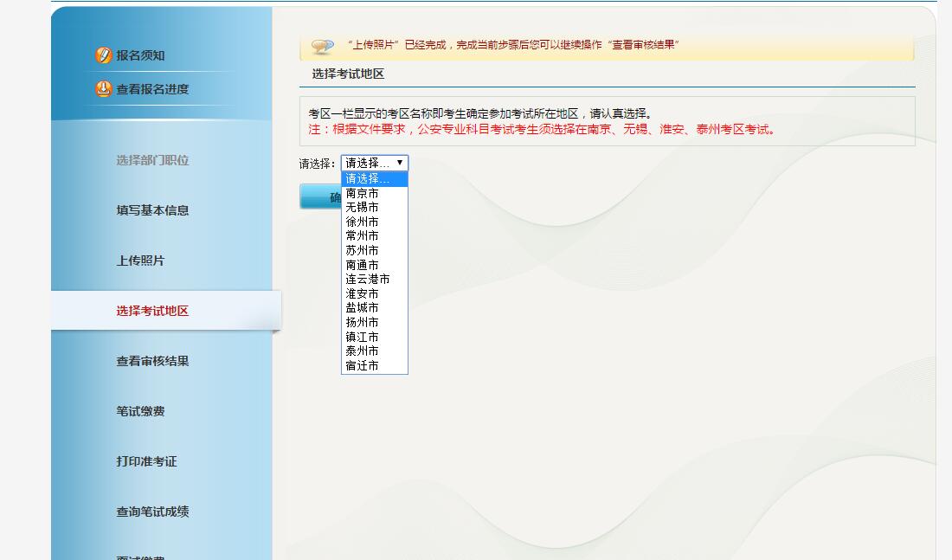Click the 上传照片 已经完成 notice text
Viewport: 952px width, 560px height.
pos(513,45)
